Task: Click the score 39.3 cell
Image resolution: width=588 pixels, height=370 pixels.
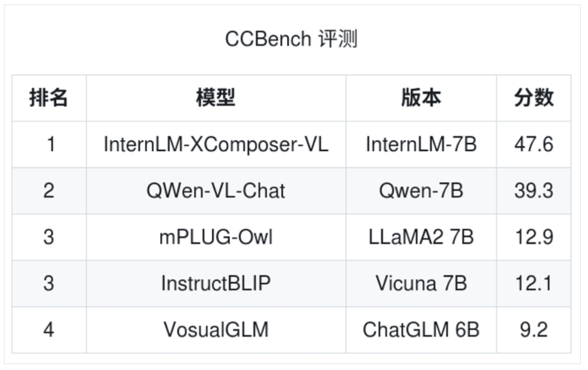Action: [x=534, y=190]
